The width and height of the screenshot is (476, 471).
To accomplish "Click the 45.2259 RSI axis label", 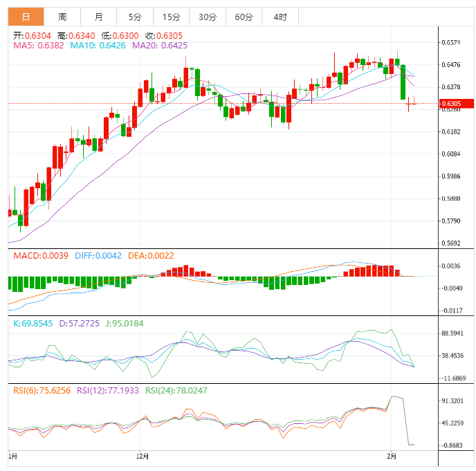I will coord(452,423).
